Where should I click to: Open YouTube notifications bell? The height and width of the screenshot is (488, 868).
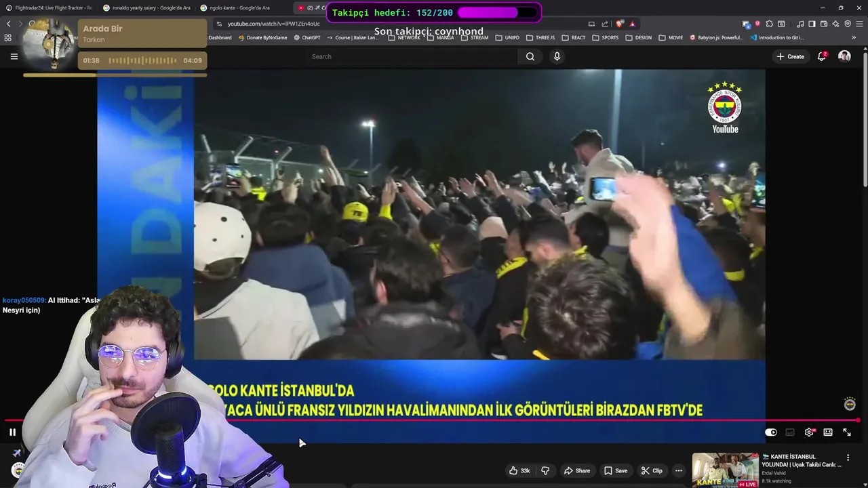822,56
